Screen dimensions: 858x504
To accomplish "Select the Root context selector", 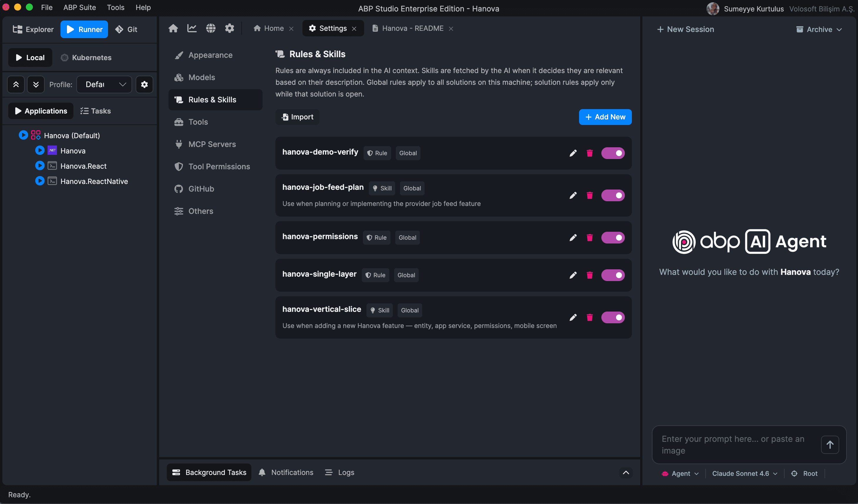I will click(804, 474).
